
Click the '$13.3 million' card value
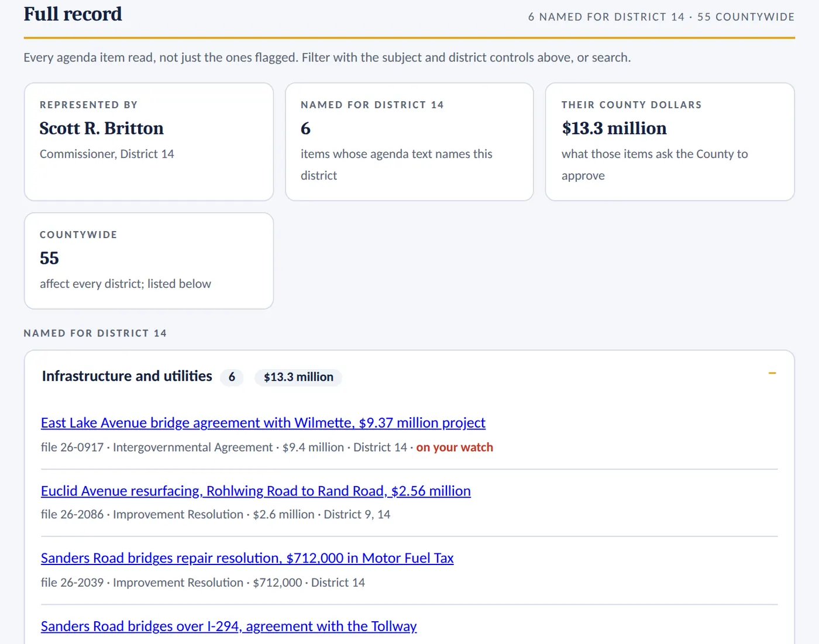[614, 128]
